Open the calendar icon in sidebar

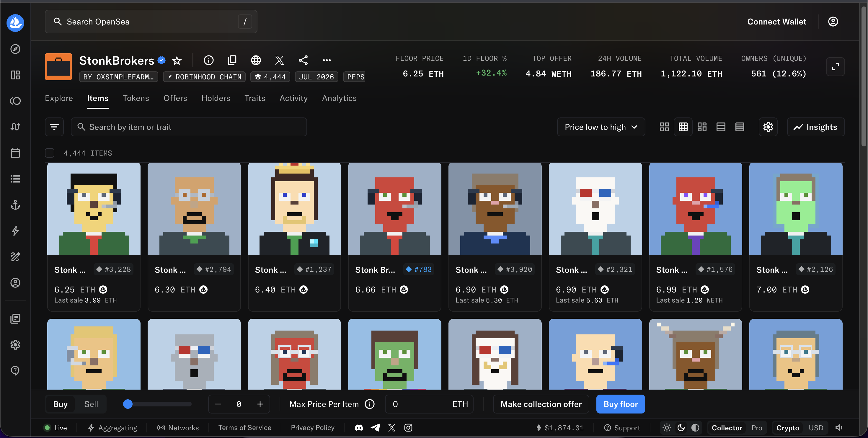click(15, 153)
